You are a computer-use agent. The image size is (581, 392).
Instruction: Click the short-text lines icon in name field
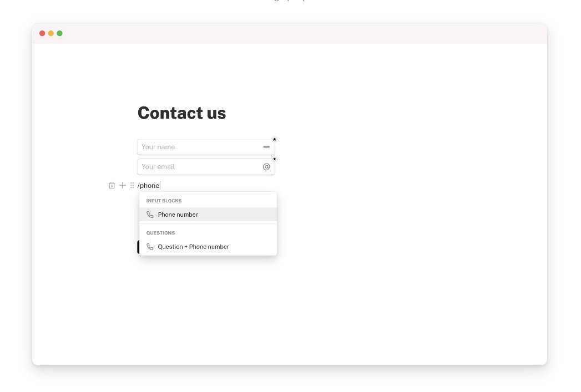tap(266, 147)
